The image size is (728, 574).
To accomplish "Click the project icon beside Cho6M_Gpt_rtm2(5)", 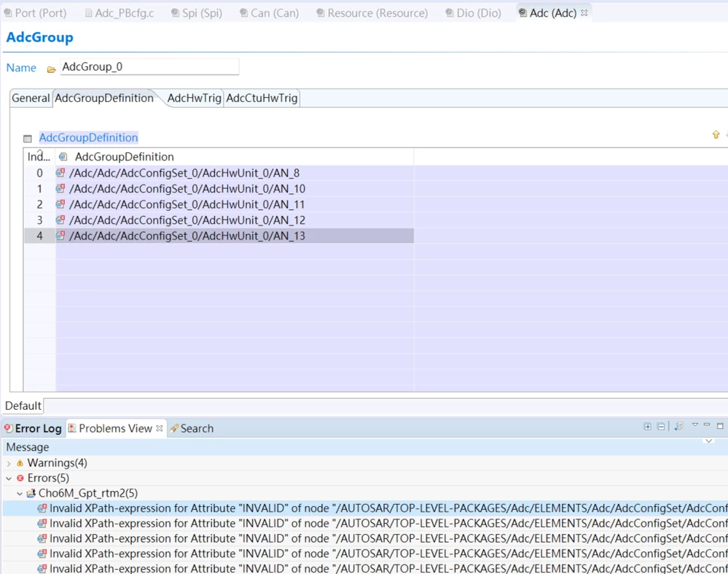I will tap(31, 493).
